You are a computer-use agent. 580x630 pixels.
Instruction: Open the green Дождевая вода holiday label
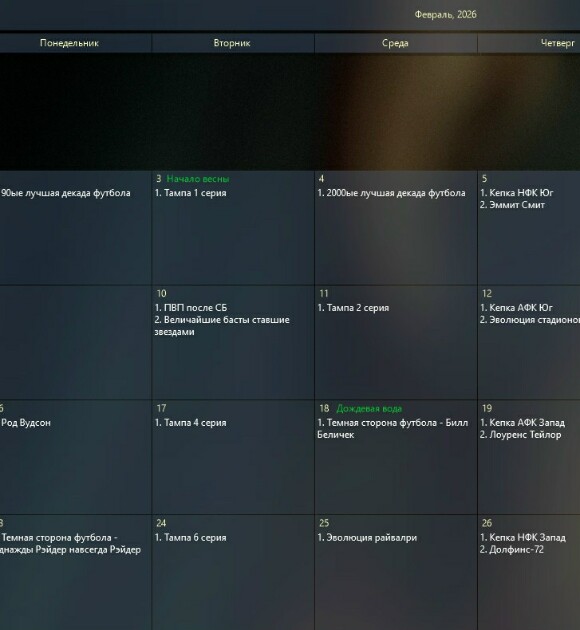coord(369,409)
